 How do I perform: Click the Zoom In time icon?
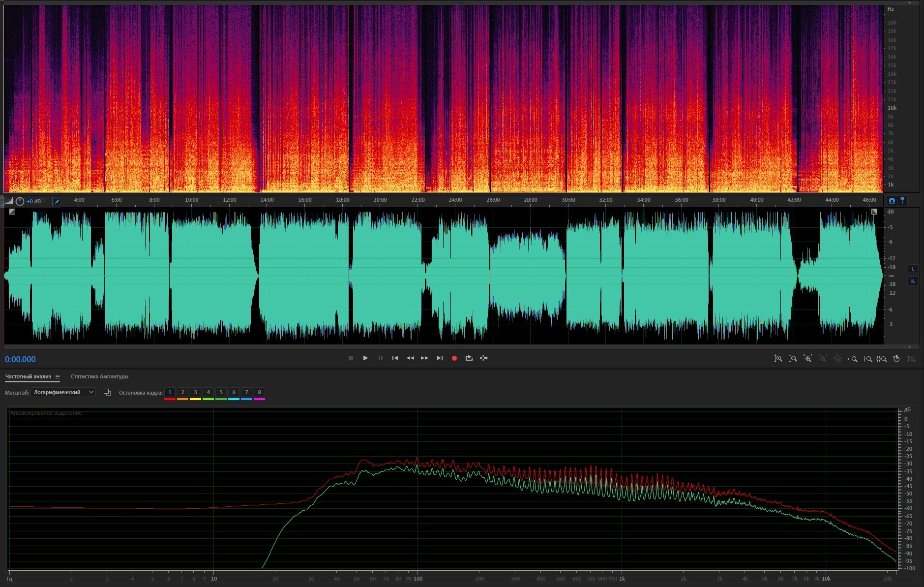[807, 359]
